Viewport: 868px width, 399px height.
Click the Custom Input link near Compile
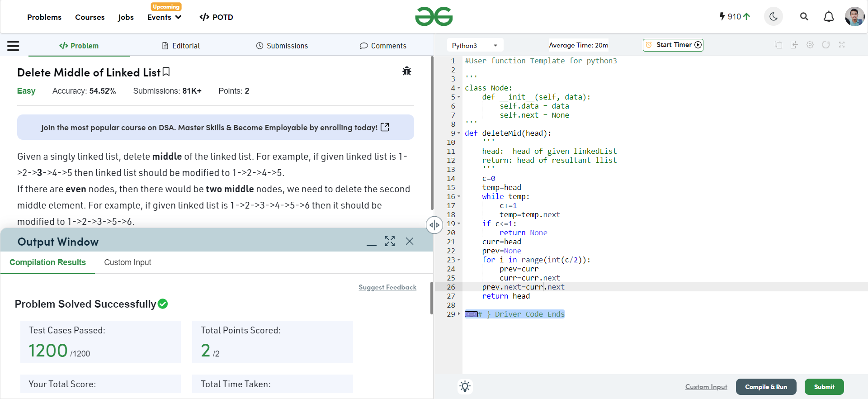click(706, 387)
